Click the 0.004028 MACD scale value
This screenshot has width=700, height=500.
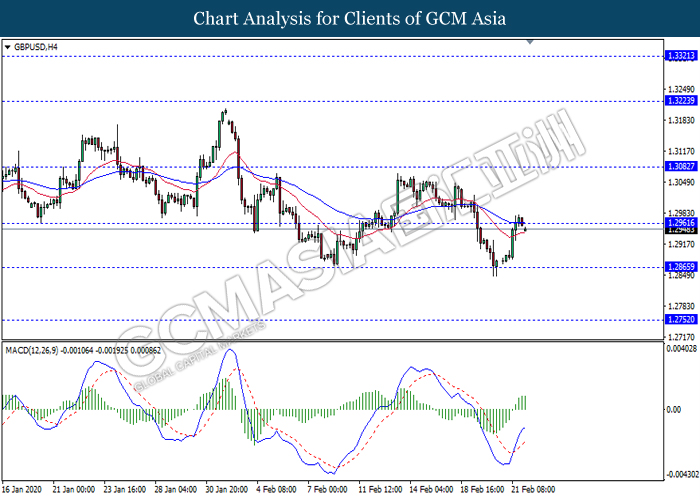pos(682,349)
